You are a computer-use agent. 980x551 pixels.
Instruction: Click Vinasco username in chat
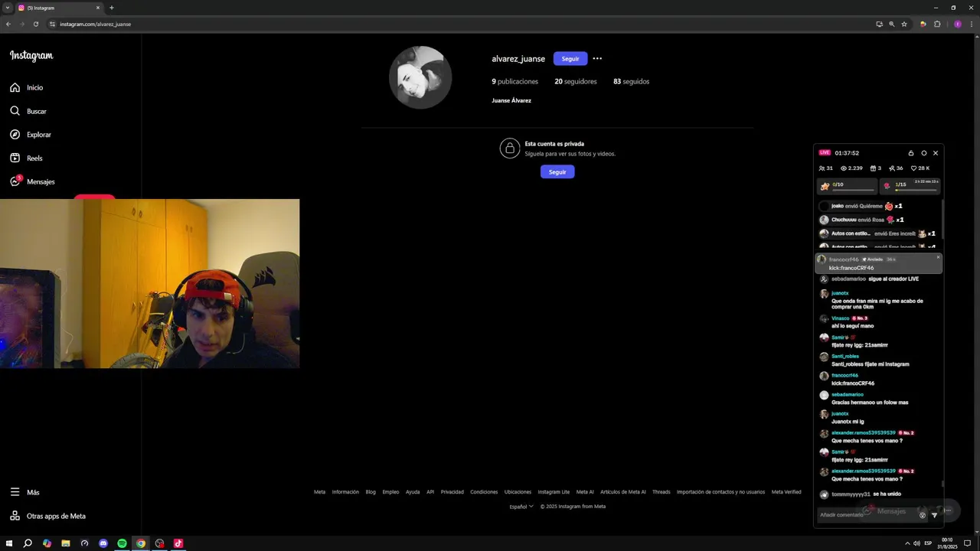(840, 318)
